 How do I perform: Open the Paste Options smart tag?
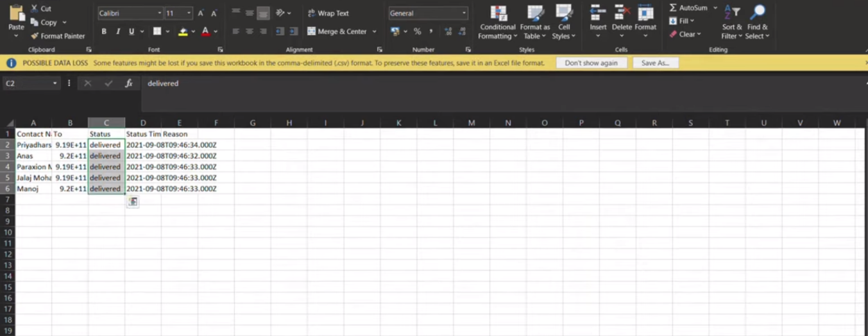(133, 202)
